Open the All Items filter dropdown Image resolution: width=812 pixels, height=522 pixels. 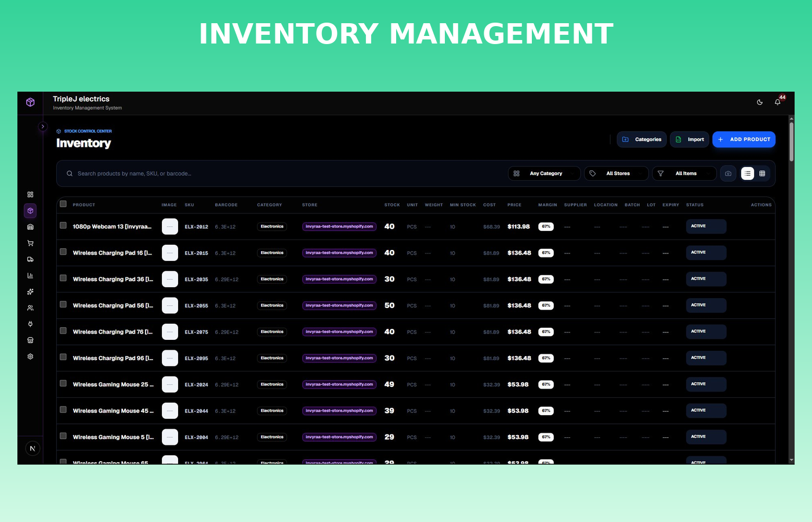(684, 173)
